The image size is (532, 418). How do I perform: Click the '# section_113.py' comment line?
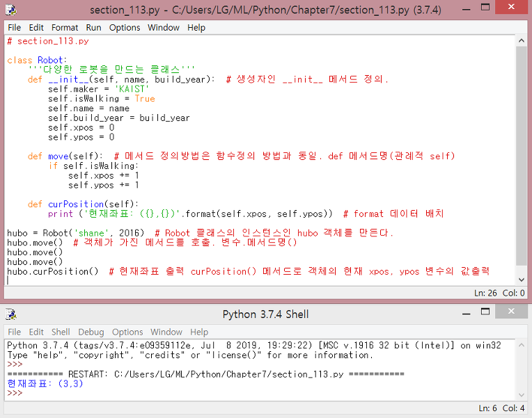[x=48, y=41]
